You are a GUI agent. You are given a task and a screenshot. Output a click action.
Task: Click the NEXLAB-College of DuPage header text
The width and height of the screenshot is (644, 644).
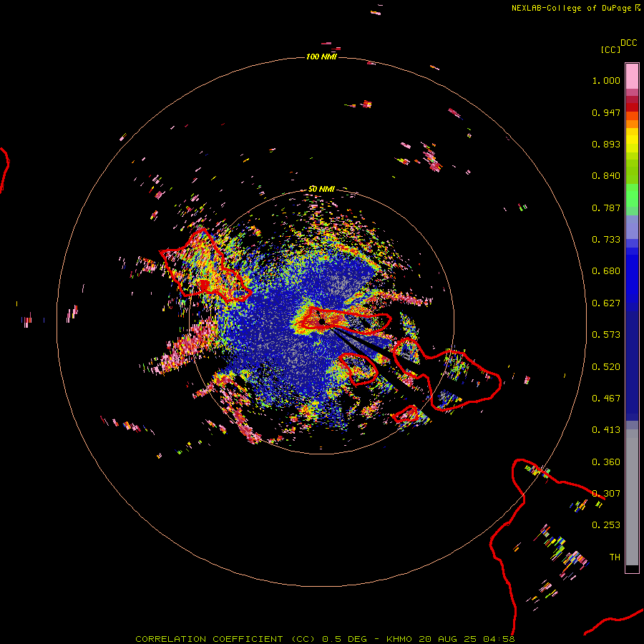click(572, 8)
